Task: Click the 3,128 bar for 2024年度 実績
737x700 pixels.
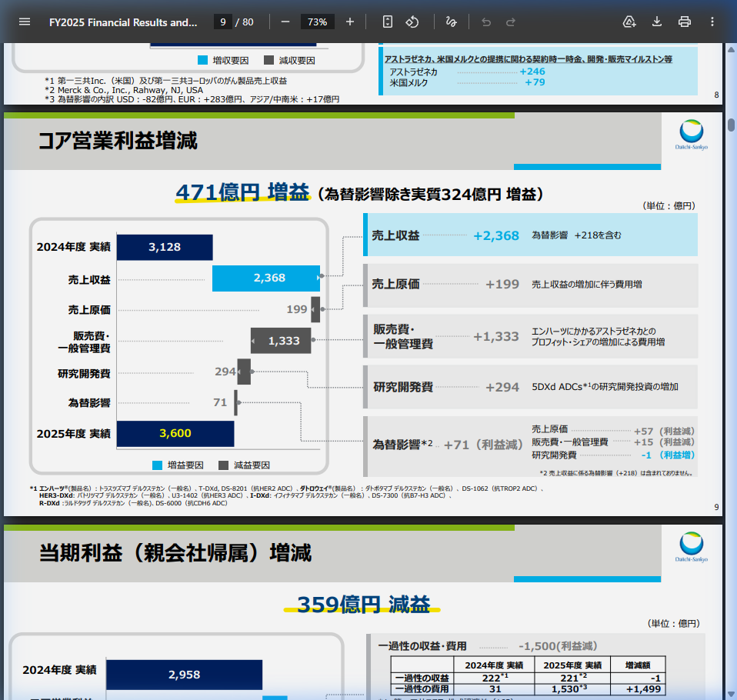Action: coord(165,247)
